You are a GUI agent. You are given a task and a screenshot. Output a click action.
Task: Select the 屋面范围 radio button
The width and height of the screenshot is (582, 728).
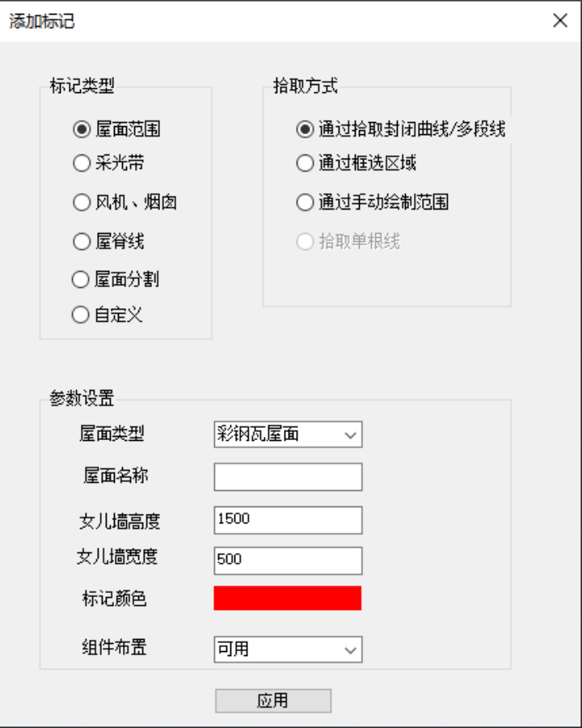81,129
